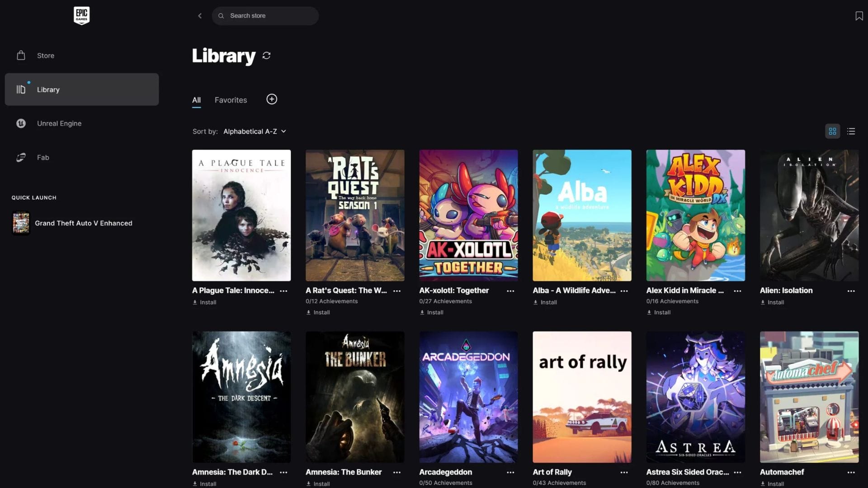Open art of rally cover art

pyautogui.click(x=582, y=397)
